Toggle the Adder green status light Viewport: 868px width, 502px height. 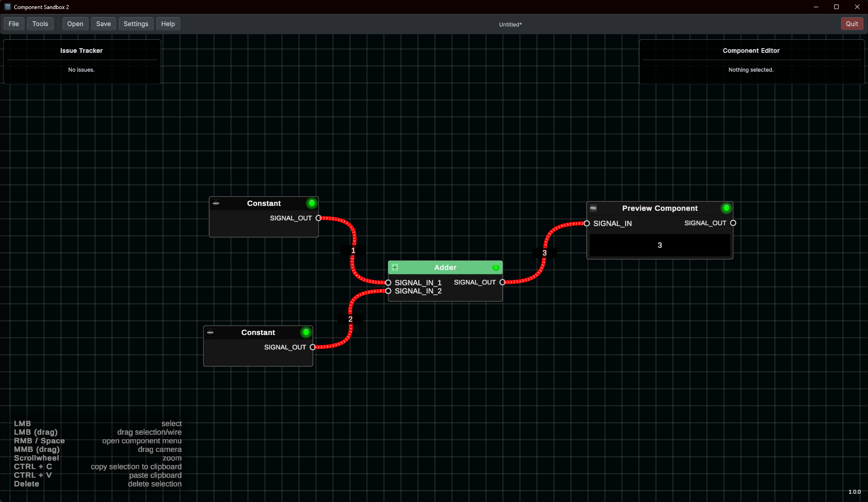496,268
